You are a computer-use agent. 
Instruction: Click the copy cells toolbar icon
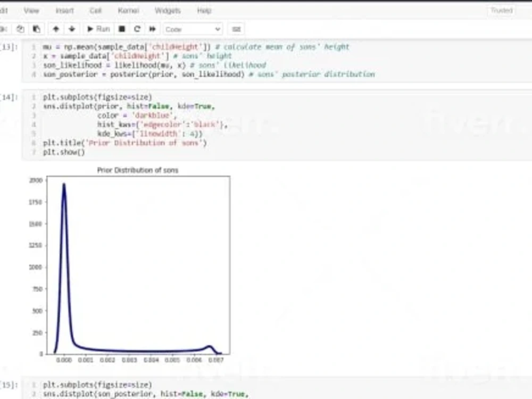coord(20,29)
